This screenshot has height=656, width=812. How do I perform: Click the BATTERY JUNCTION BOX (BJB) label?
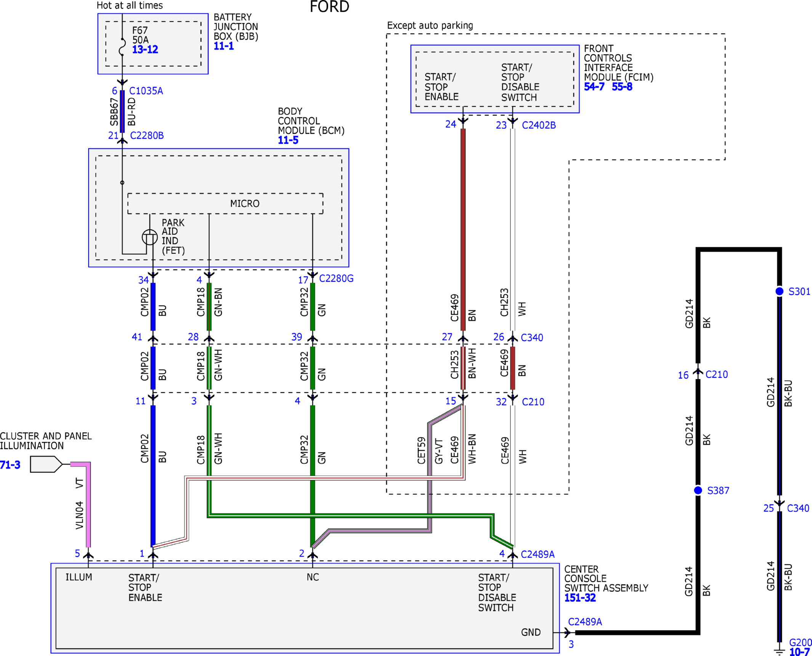click(236, 27)
